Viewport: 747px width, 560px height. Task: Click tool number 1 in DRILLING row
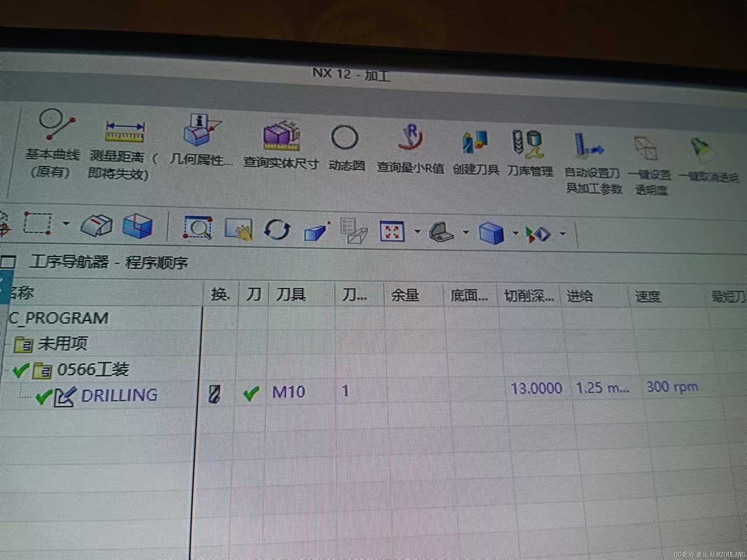[345, 391]
